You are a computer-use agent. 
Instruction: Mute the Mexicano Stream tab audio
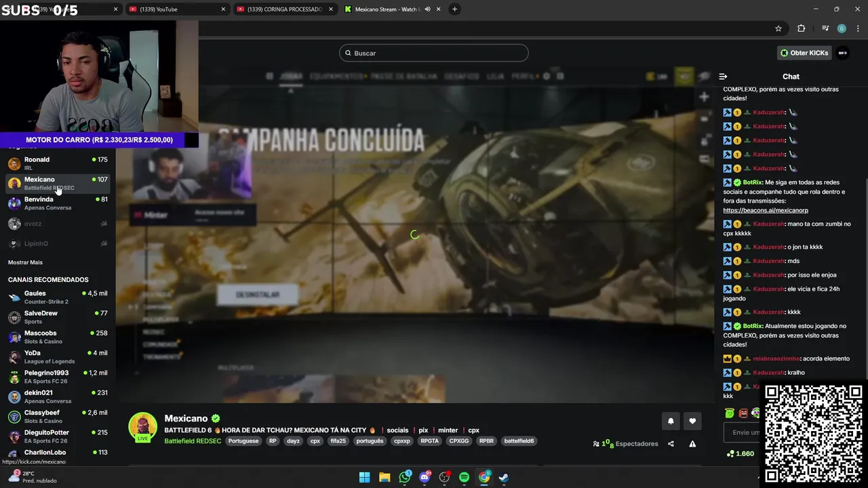pos(427,9)
